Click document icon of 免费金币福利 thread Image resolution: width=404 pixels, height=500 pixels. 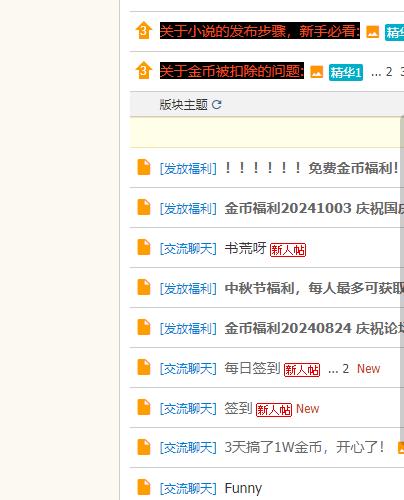tap(144, 167)
